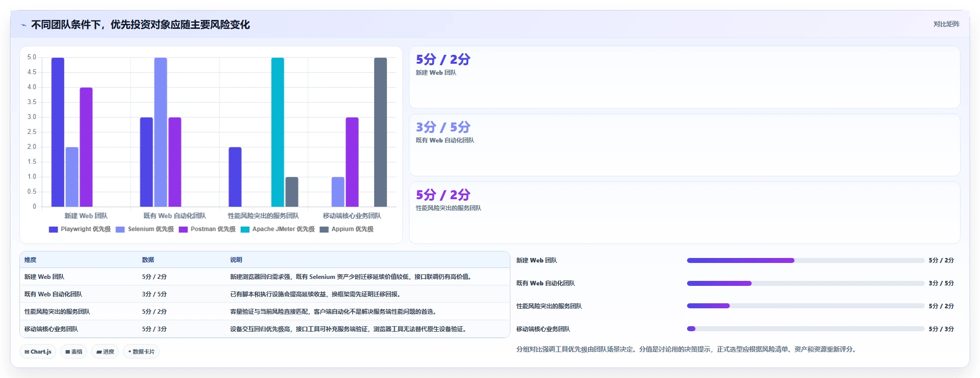Click the 数据 column header in table
The image size is (980, 378).
(148, 260)
